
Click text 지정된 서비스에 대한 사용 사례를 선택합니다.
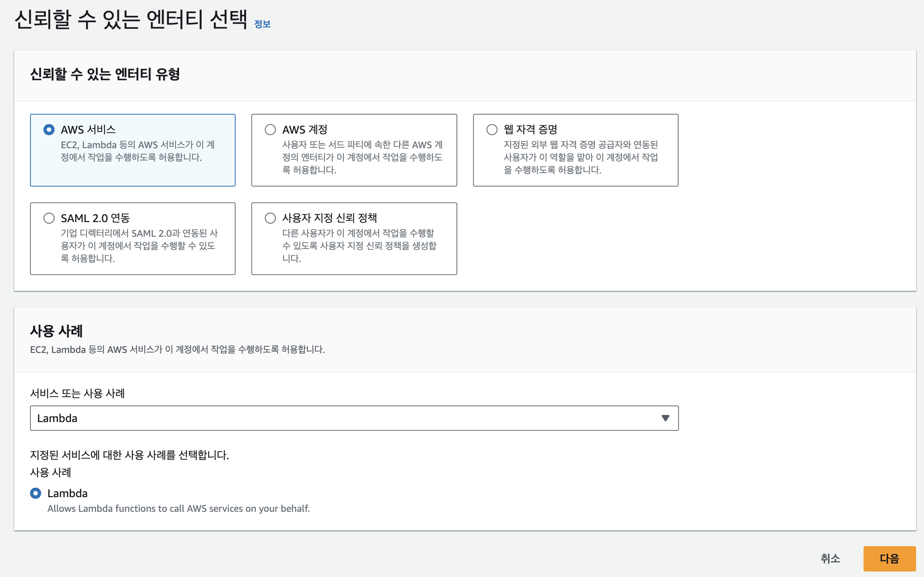tap(130, 455)
